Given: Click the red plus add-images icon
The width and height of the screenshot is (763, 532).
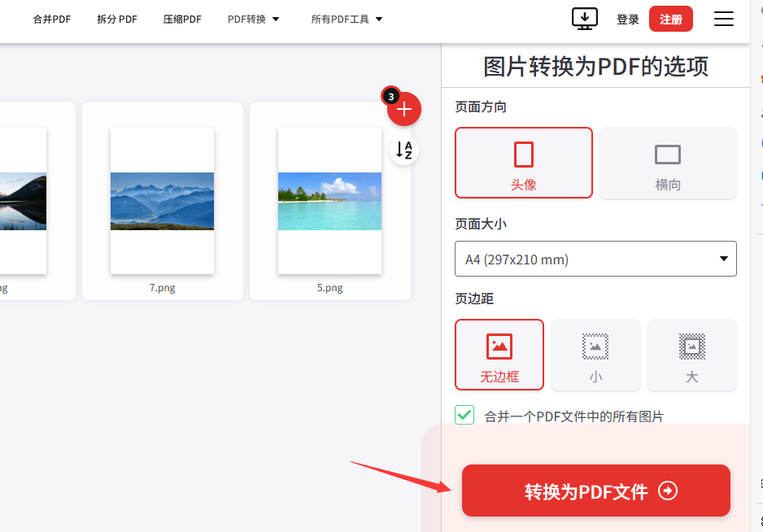Looking at the screenshot, I should click(404, 109).
